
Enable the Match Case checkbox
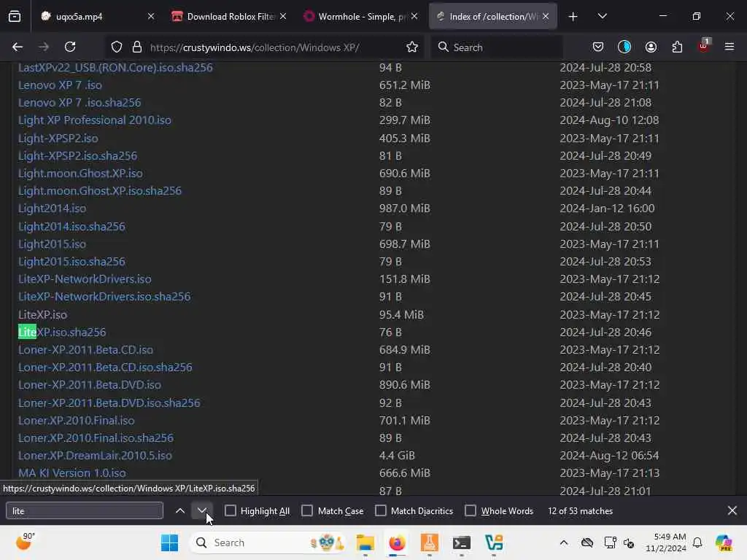[307, 510]
